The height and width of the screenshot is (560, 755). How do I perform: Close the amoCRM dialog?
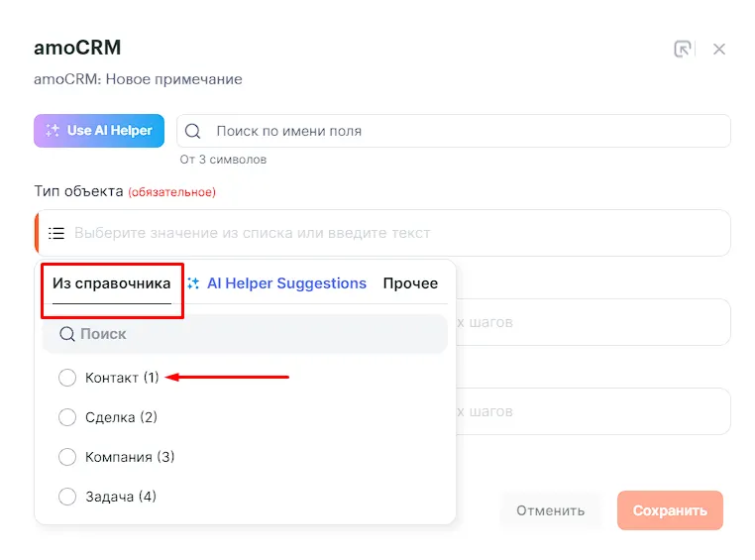719,50
